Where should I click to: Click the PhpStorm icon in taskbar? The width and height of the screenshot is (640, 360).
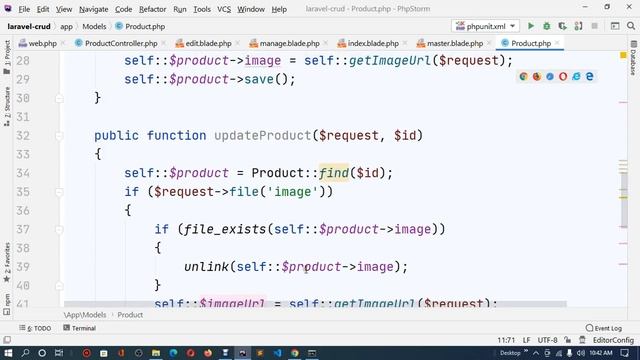point(242,353)
